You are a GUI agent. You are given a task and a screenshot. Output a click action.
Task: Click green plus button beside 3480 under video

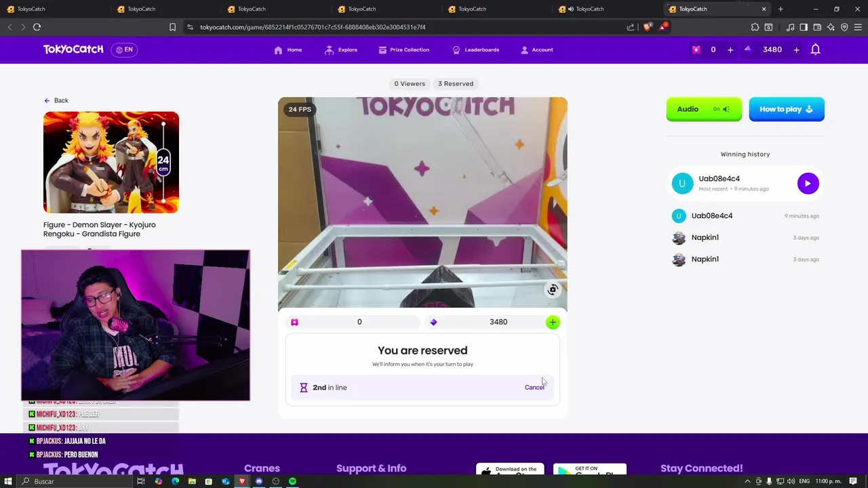pos(553,323)
